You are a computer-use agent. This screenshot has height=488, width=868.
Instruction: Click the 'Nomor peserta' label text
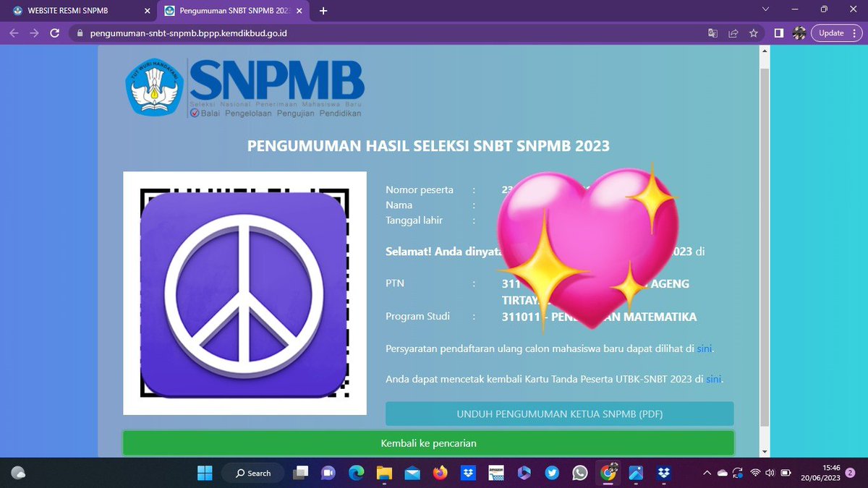[420, 190]
